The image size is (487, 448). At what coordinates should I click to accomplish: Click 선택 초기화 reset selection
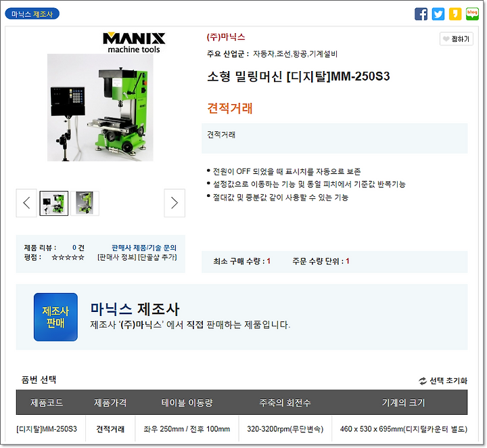pos(443,381)
